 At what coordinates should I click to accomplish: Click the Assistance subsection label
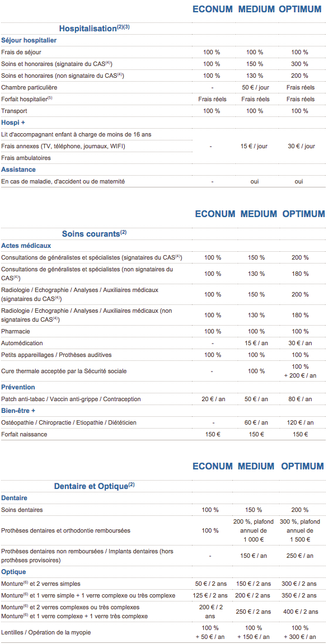pyautogui.click(x=18, y=169)
